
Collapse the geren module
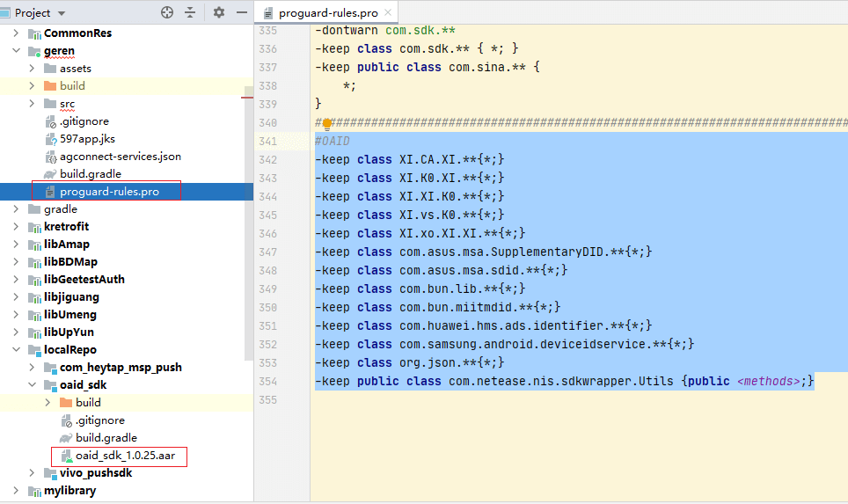click(x=16, y=51)
